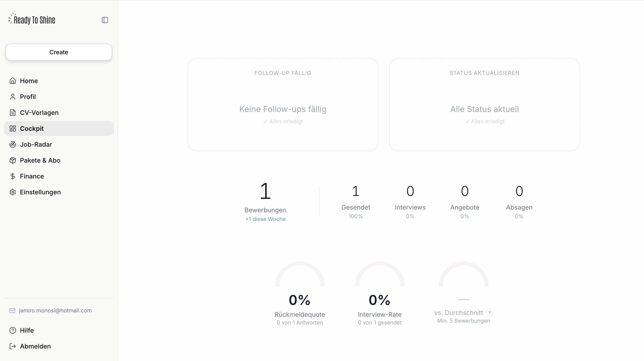Open the Job-Radar target icon
The height and width of the screenshot is (361, 644).
click(x=13, y=144)
